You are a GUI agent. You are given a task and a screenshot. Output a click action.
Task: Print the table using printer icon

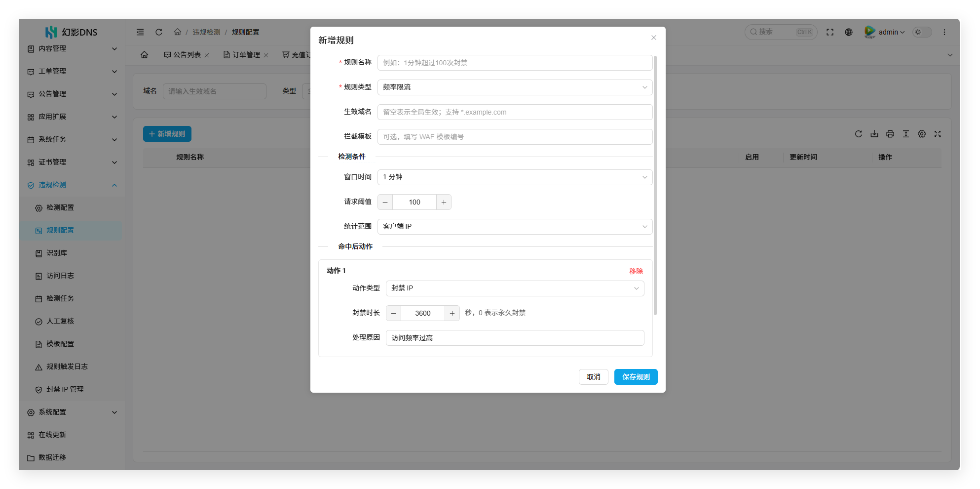(x=890, y=134)
